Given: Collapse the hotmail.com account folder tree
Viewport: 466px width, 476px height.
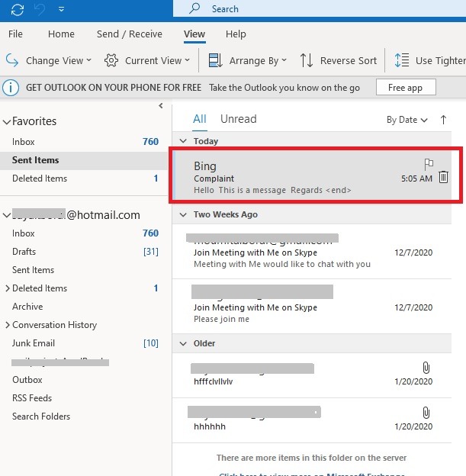Looking at the screenshot, I should coord(6,215).
